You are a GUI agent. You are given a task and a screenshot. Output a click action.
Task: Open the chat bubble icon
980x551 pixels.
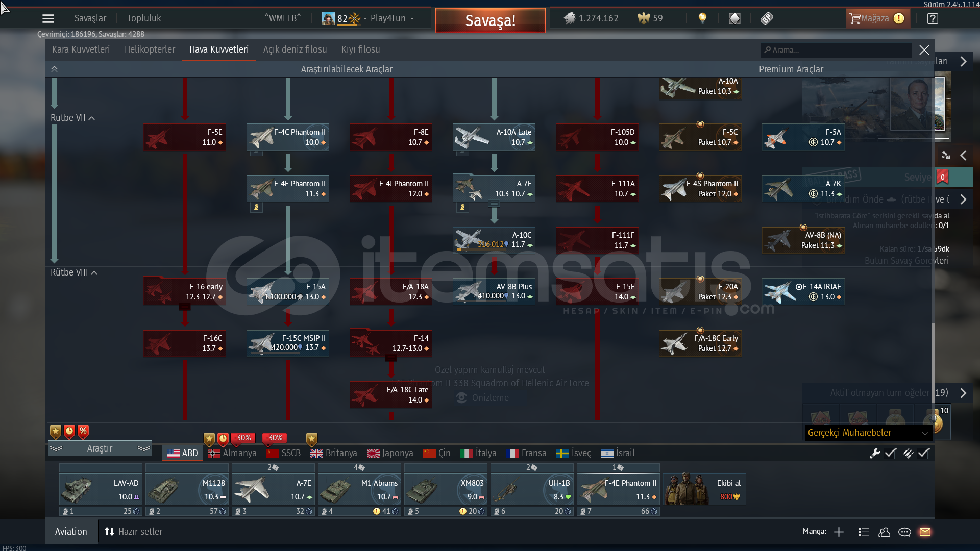[904, 532]
